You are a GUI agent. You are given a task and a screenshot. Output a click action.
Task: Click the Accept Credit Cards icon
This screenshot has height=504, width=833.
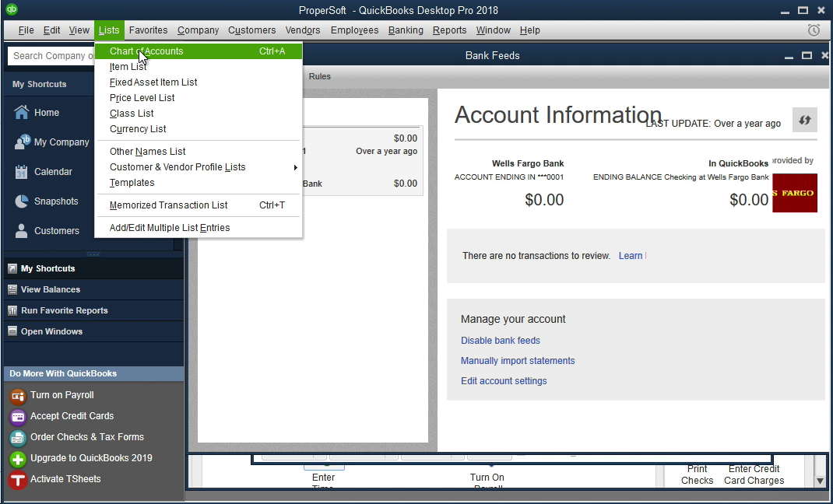(x=18, y=416)
